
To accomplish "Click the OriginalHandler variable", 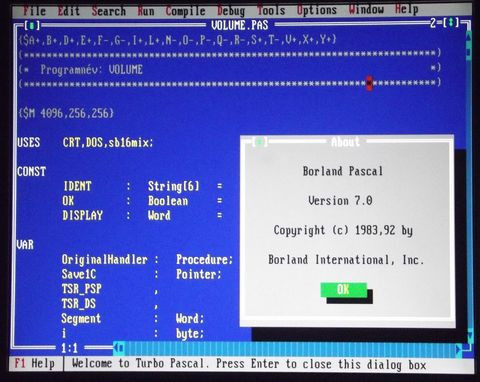I will 105,259.
